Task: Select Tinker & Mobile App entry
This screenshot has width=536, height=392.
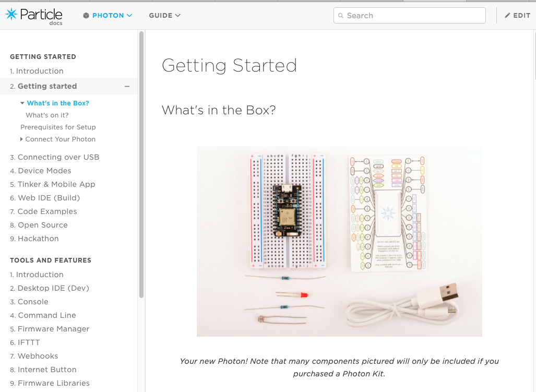Action: point(53,184)
